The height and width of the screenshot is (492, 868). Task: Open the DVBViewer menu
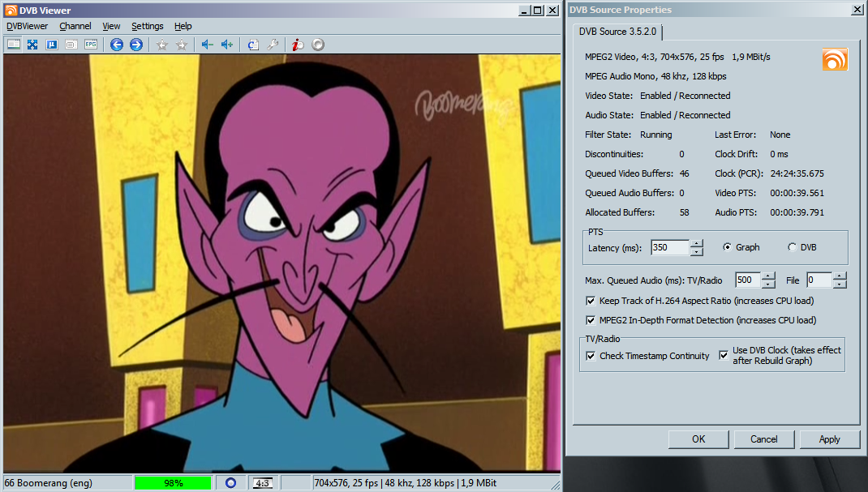coord(27,26)
